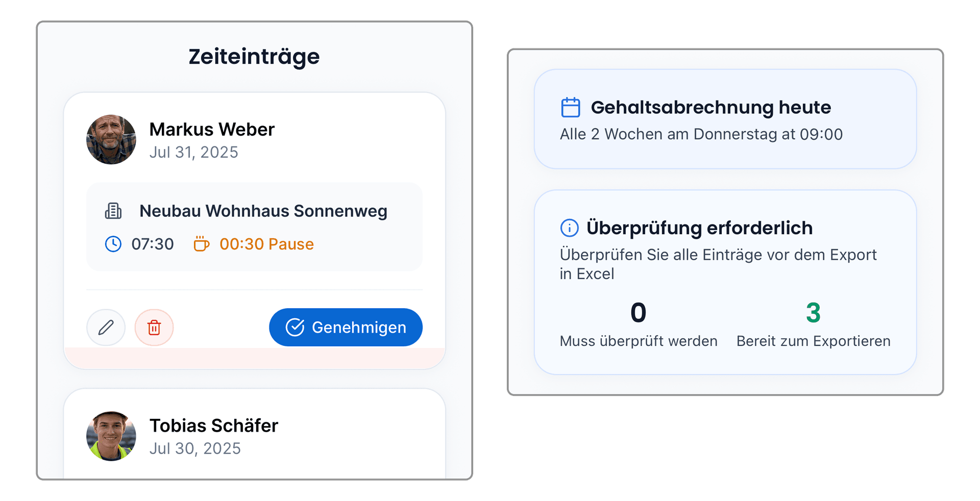Click the date Jul 31, 2025
The image size is (980, 501).
pyautogui.click(x=194, y=152)
